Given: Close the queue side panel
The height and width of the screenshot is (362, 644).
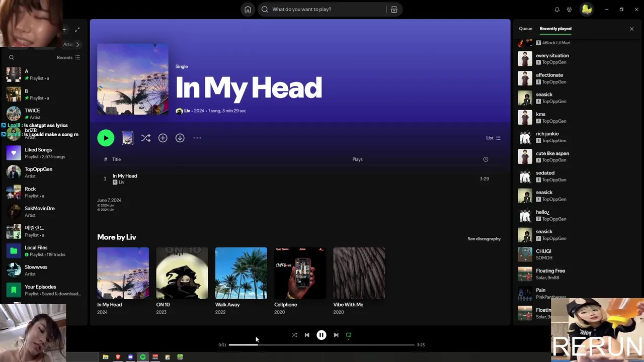Looking at the screenshot, I should (x=631, y=29).
